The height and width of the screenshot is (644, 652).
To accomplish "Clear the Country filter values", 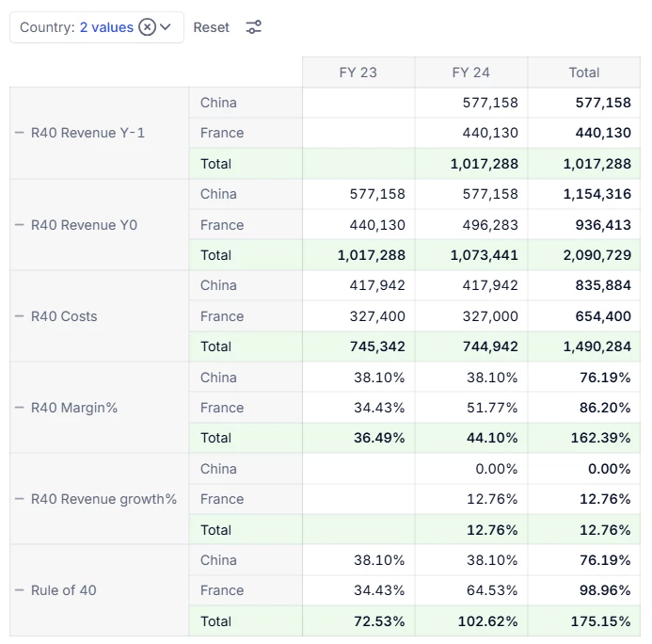I will coord(147,27).
